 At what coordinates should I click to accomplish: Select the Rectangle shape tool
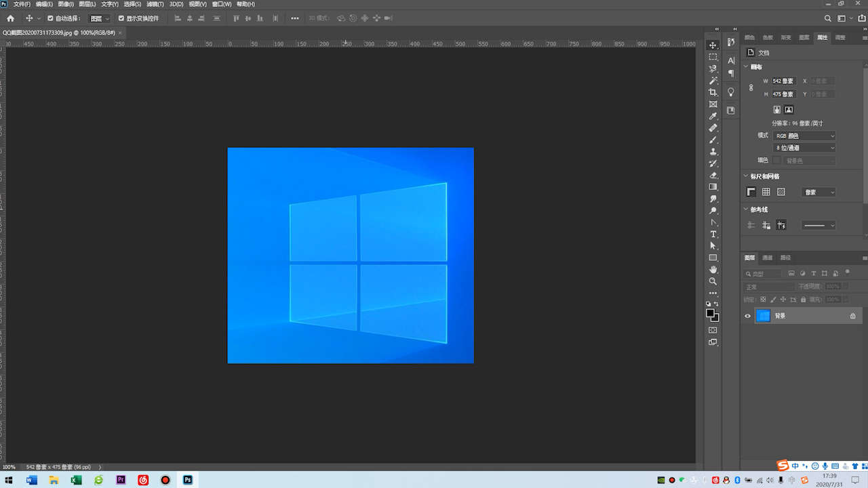(713, 258)
